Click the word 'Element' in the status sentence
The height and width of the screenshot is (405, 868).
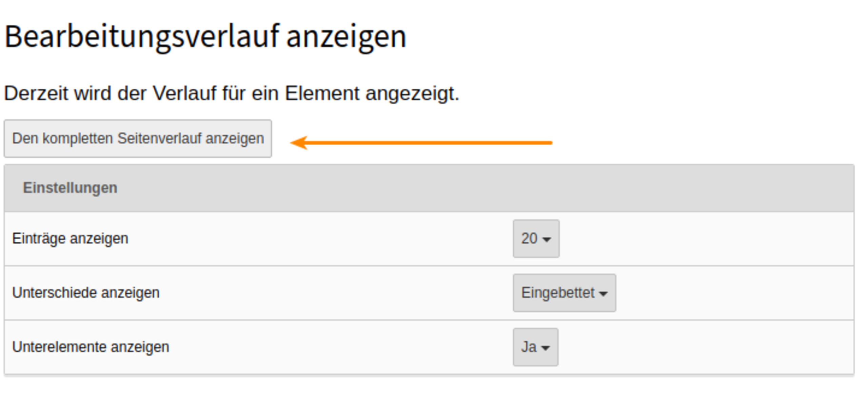click(x=322, y=93)
